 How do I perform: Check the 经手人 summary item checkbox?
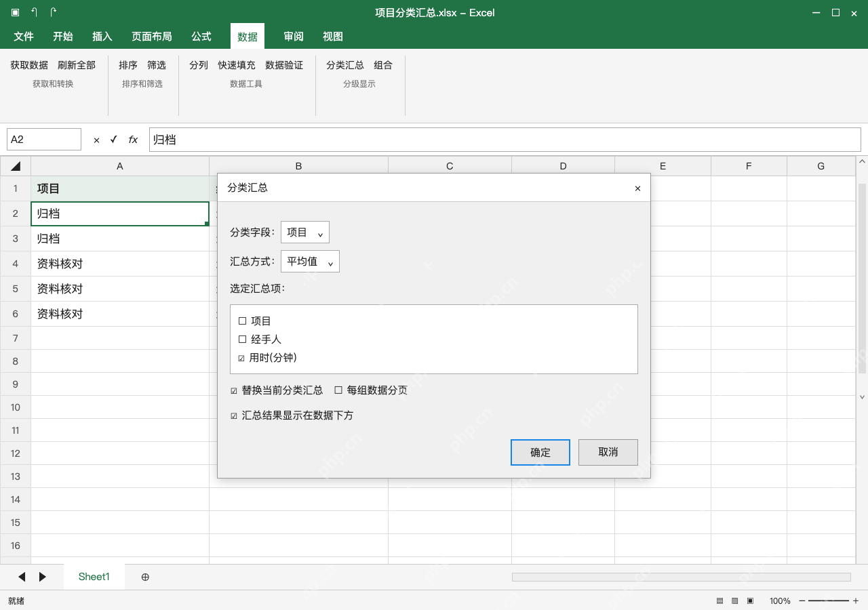point(243,340)
